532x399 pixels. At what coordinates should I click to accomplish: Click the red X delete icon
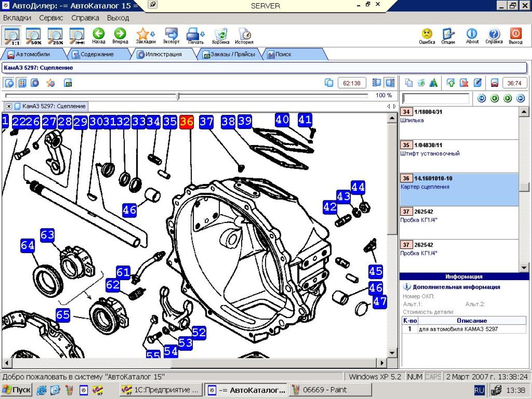tap(464, 83)
